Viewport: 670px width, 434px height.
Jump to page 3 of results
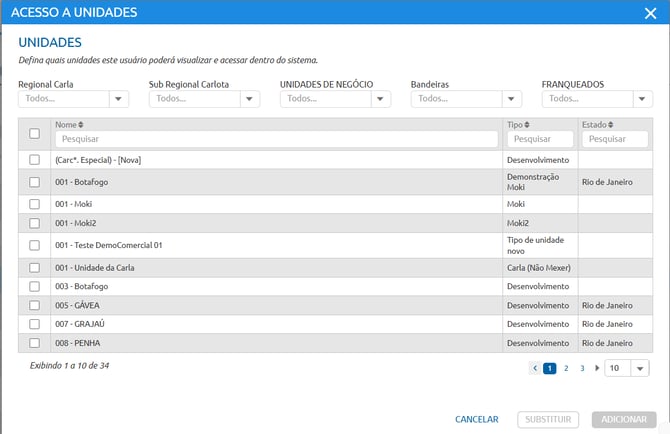[582, 368]
